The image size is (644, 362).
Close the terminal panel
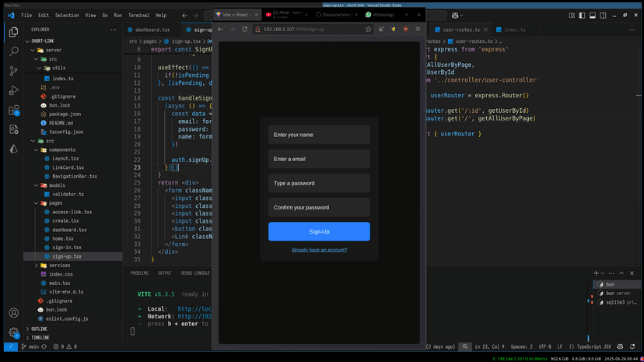click(x=632, y=273)
